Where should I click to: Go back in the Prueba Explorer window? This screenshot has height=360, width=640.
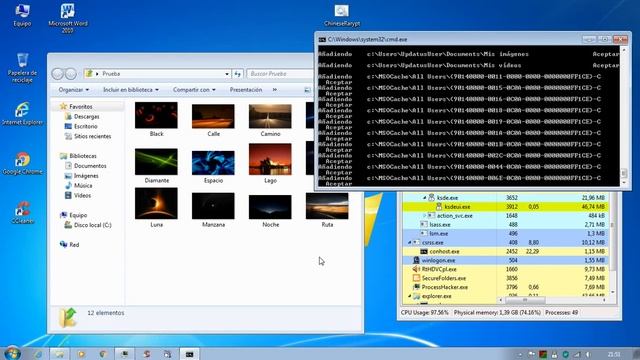[x=58, y=74]
